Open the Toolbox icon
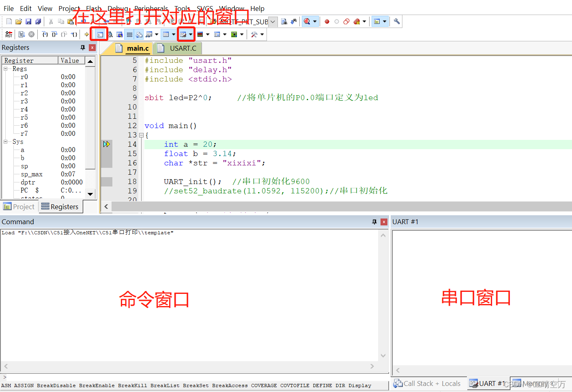 tap(254, 34)
